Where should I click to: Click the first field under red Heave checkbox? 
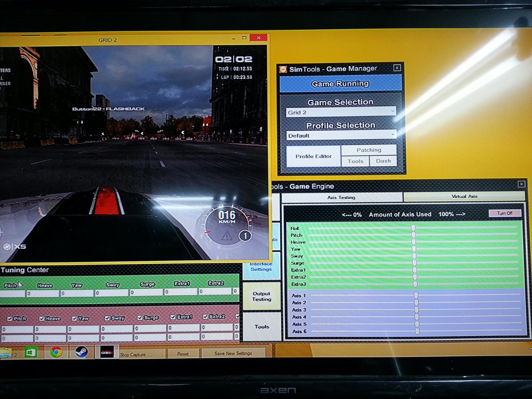(x=50, y=329)
